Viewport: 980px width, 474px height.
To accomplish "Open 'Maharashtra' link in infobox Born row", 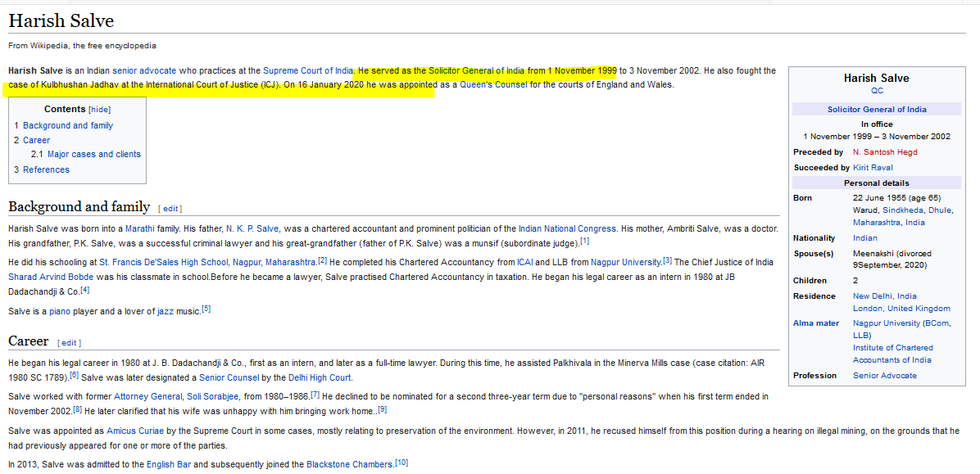I will point(877,223).
